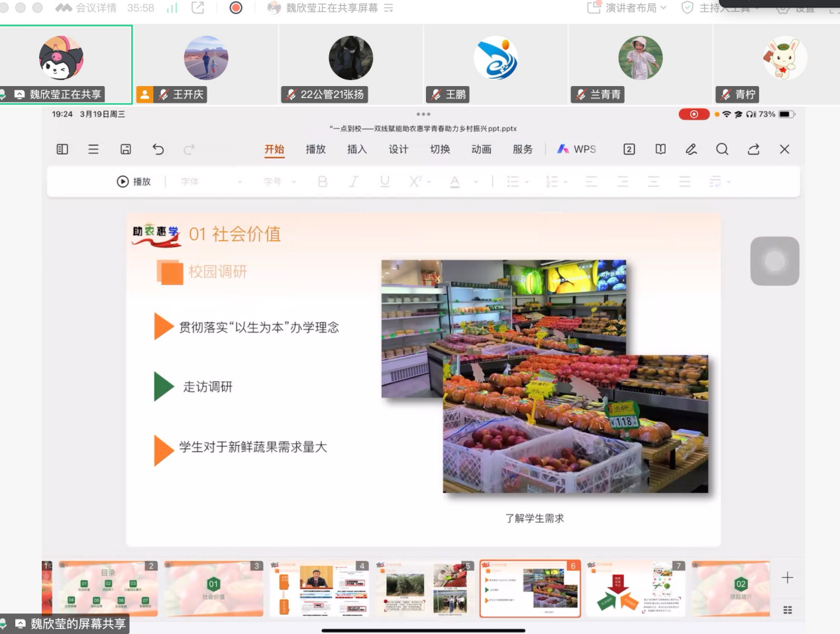Switch to the 动画 tab
Image resolution: width=840 pixels, height=634 pixels.
coord(481,149)
